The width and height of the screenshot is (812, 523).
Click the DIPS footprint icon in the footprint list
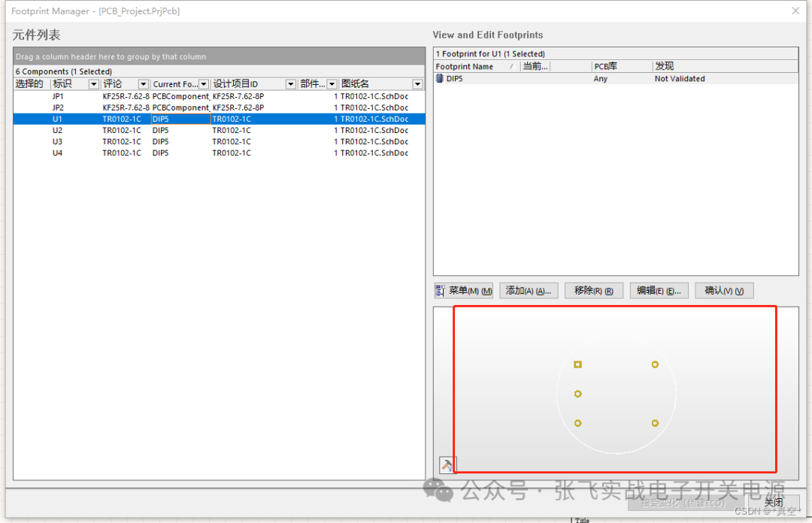(x=439, y=78)
